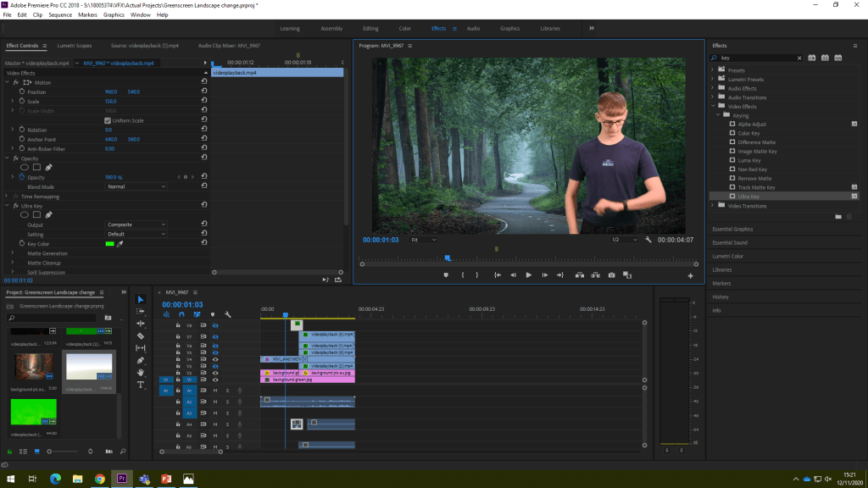
Task: Click the Ultra Key pen mask icon
Action: coord(48,214)
